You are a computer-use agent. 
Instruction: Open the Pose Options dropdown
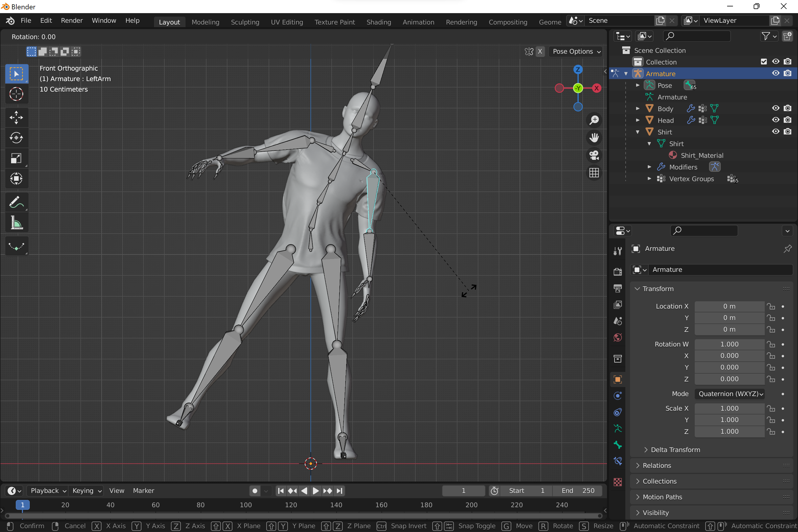coord(575,52)
